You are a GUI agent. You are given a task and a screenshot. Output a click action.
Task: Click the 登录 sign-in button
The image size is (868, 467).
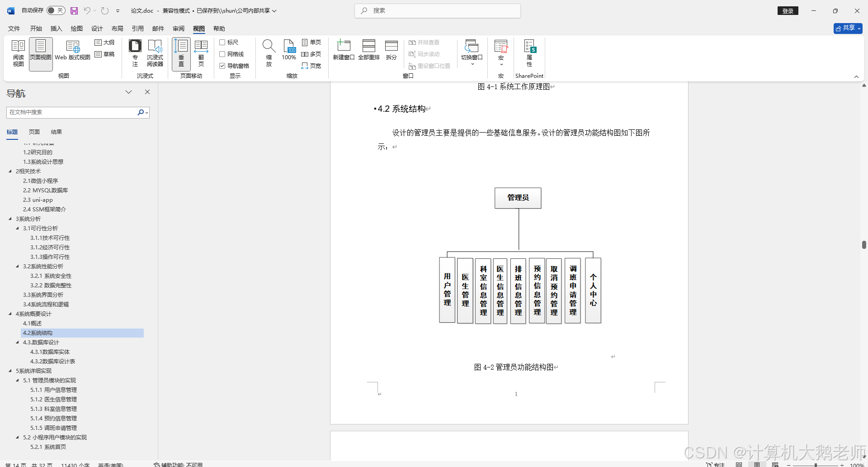click(788, 10)
